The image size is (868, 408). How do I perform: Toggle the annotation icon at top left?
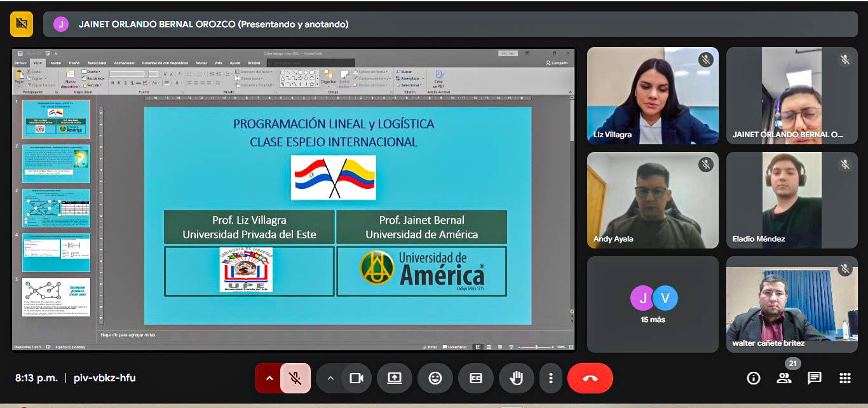pos(22,24)
